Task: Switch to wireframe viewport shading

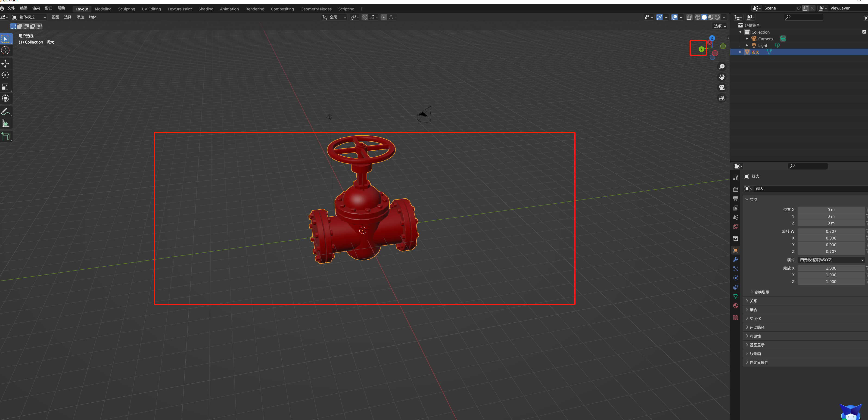Action: click(698, 17)
